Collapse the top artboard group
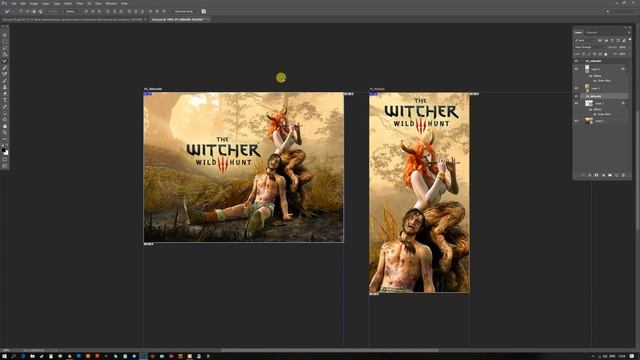 pos(582,61)
